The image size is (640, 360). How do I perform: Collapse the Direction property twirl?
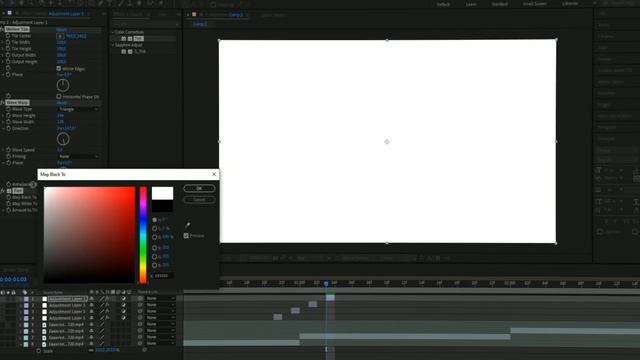[3, 129]
